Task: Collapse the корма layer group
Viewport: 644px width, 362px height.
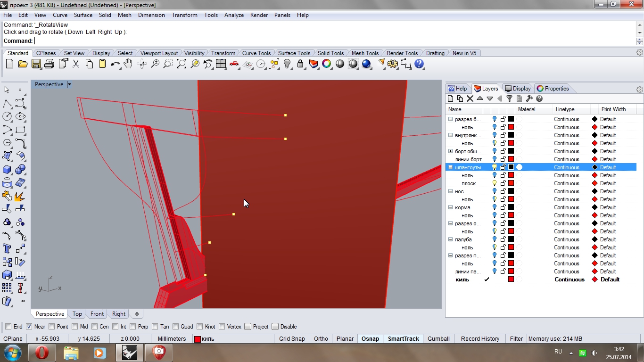Action: coord(450,207)
